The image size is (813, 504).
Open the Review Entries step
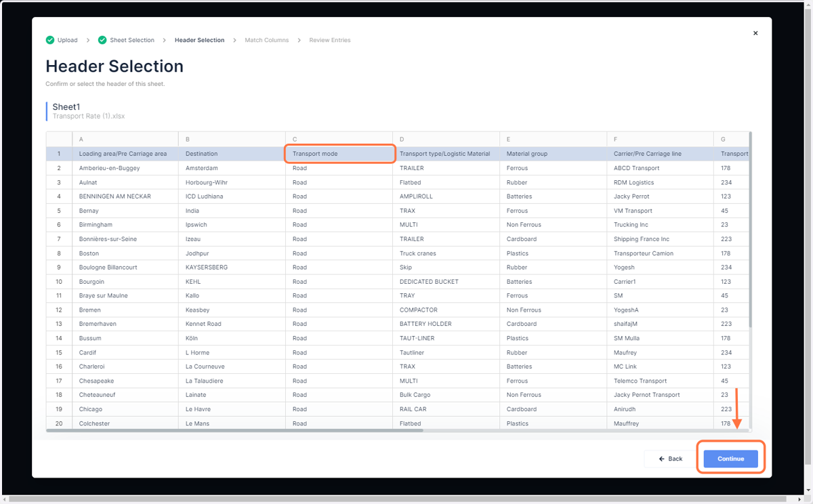click(x=330, y=40)
